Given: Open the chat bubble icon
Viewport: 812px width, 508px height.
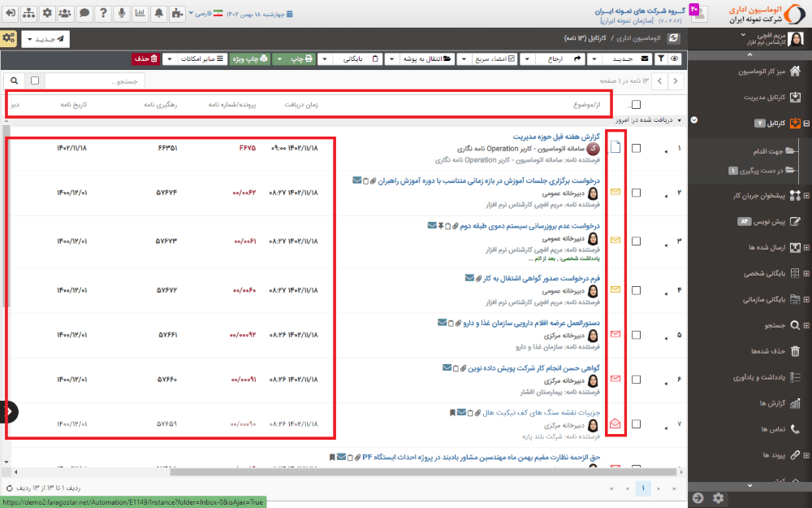Looking at the screenshot, I should pos(84,13).
